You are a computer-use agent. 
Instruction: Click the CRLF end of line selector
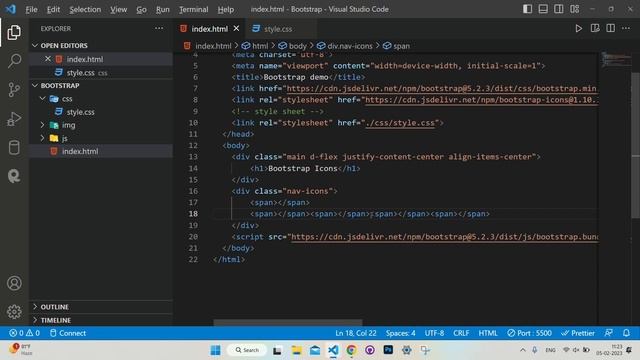point(461,333)
